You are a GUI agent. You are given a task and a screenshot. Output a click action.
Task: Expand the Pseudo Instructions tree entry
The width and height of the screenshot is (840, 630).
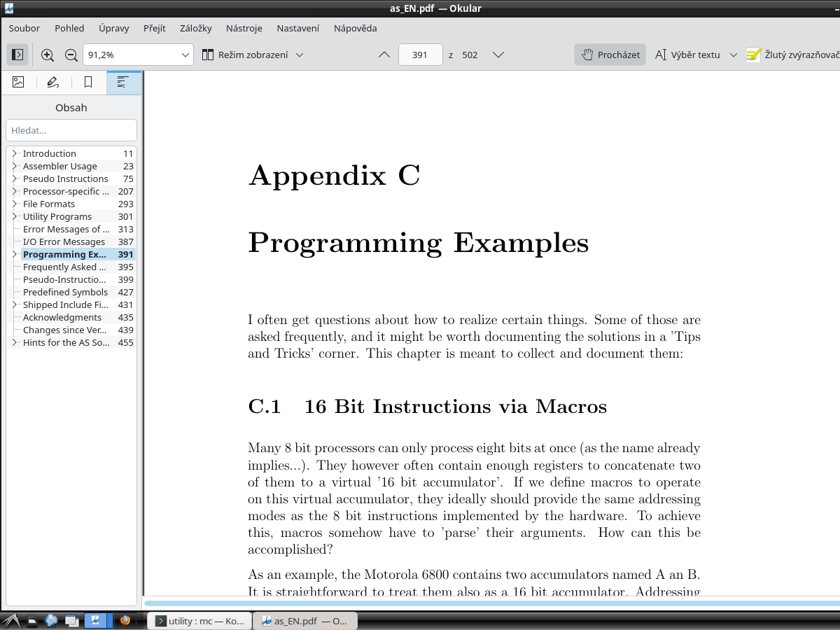tap(14, 178)
